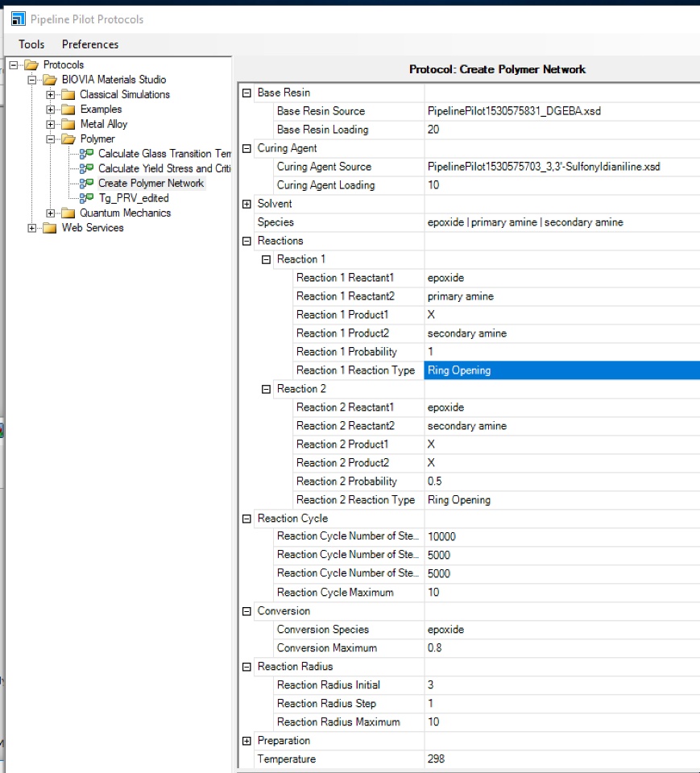The width and height of the screenshot is (700, 773).
Task: Edit the Temperature value 298
Action: (x=562, y=759)
